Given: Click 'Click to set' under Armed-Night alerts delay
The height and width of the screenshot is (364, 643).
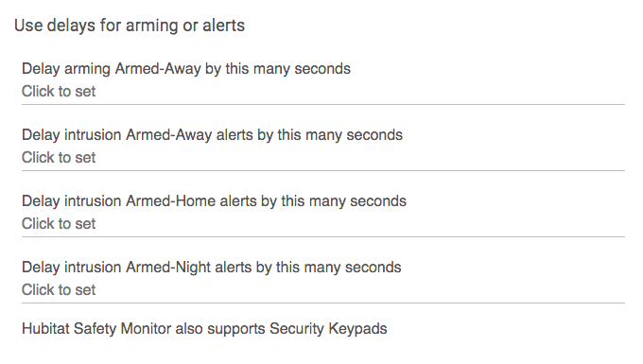Looking at the screenshot, I should coord(59,290).
